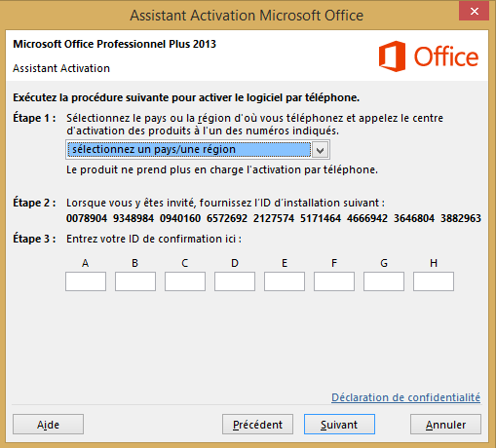Click installation ID group 0940160
The height and width of the screenshot is (448, 496).
coord(180,218)
